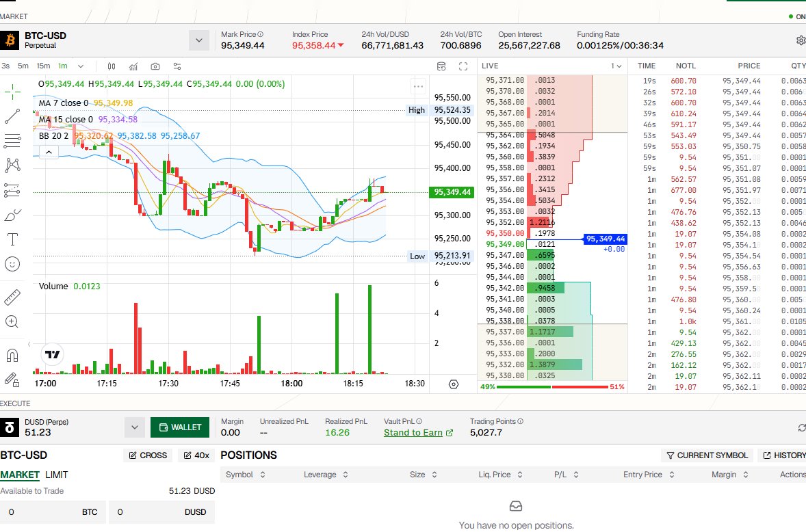
Task: Open the WALLET button
Action: 180,427
